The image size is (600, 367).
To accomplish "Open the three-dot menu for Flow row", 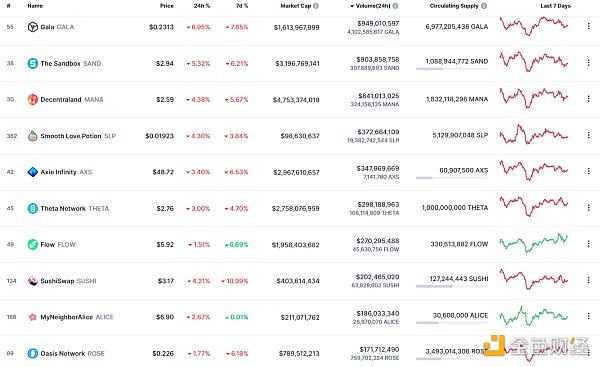I will tap(589, 244).
